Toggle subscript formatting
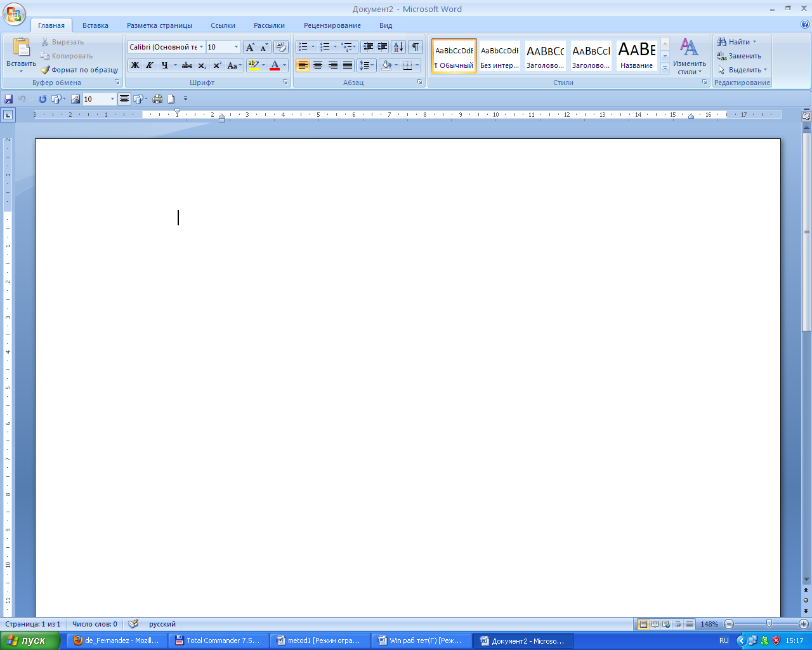The image size is (812, 650). pyautogui.click(x=202, y=65)
